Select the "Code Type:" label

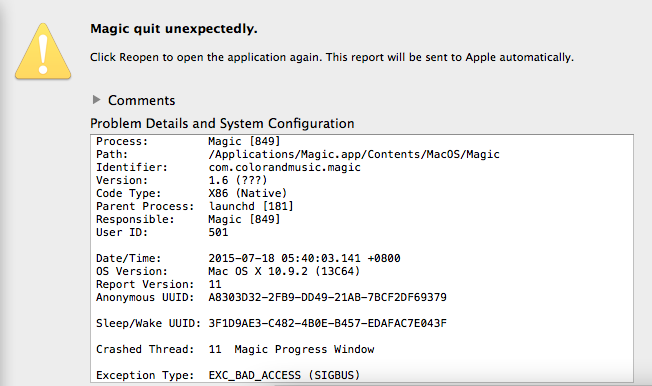128,193
